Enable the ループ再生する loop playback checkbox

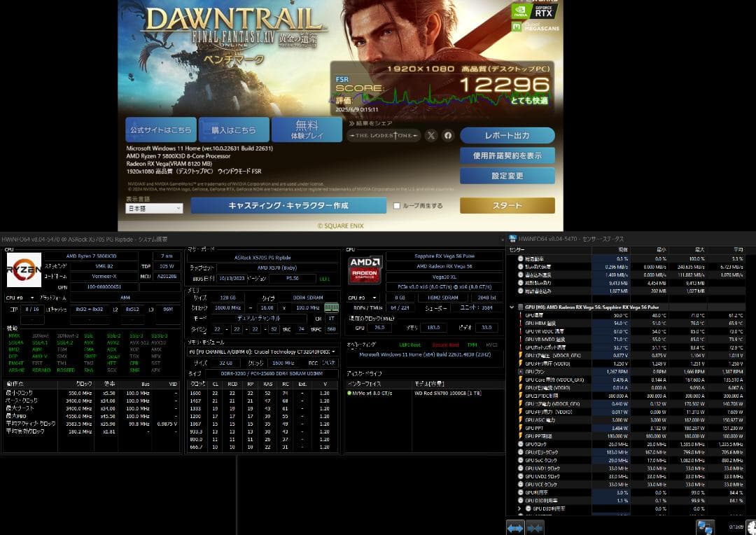point(397,206)
